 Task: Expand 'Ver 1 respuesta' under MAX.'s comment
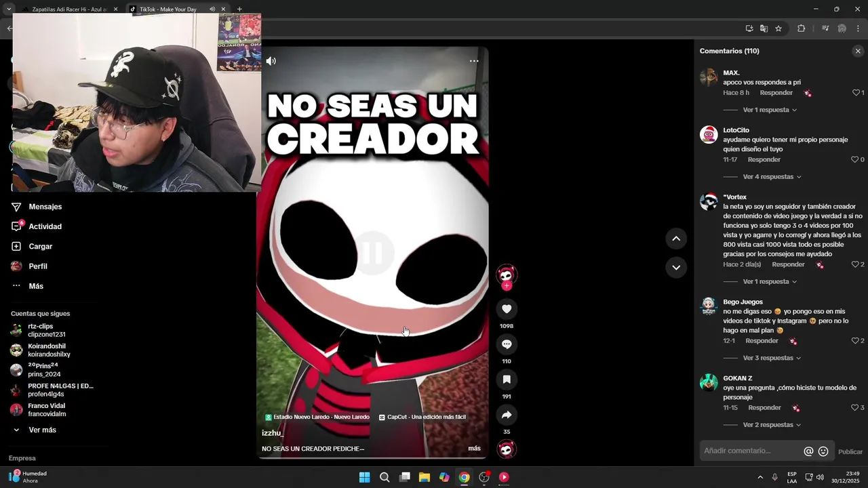pos(770,110)
